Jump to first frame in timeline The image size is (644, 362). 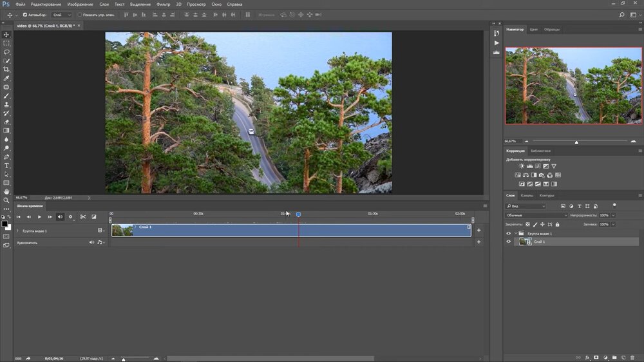18,217
